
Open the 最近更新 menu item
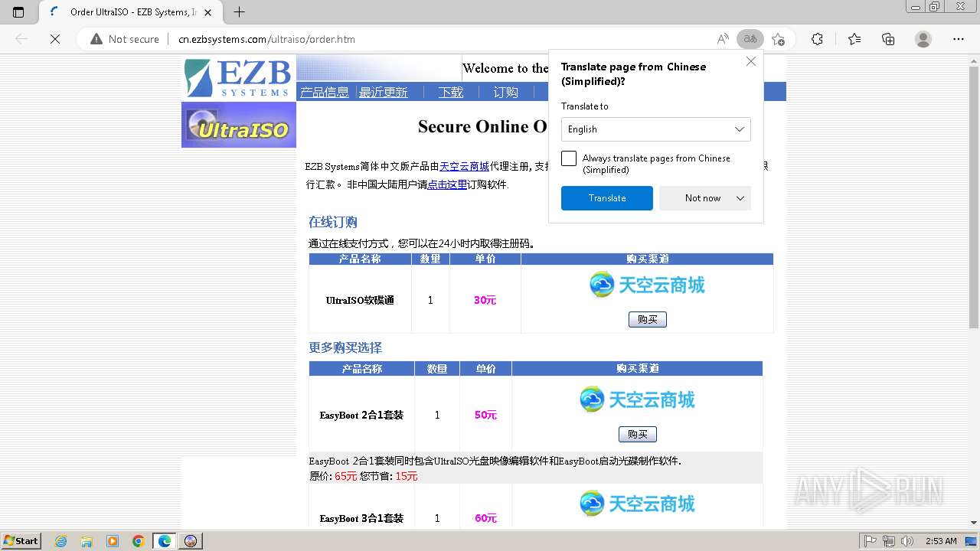(384, 92)
